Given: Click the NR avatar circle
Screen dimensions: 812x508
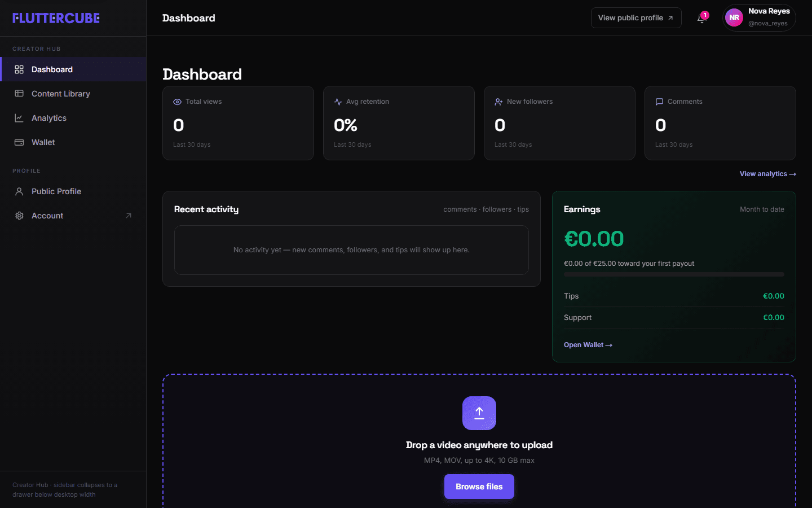Looking at the screenshot, I should click(x=734, y=17).
